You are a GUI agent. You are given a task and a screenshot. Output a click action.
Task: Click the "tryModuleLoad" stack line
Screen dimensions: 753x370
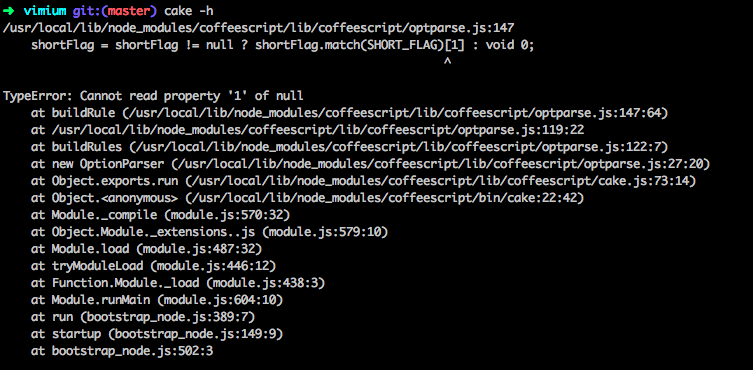tap(153, 266)
